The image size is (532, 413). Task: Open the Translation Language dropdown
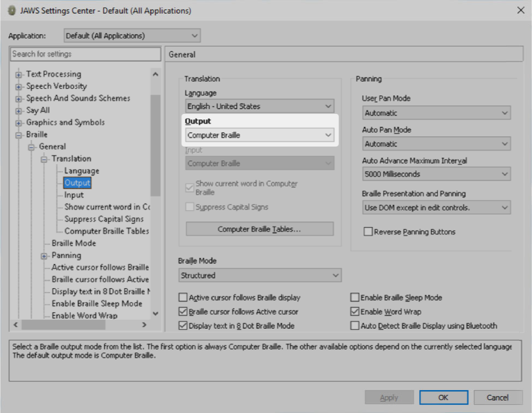coord(259,106)
